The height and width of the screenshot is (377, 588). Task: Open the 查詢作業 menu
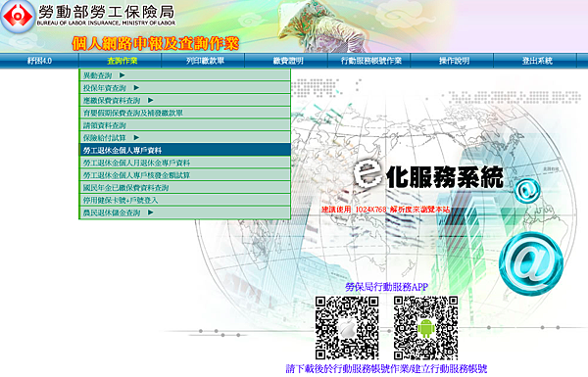coord(122,61)
